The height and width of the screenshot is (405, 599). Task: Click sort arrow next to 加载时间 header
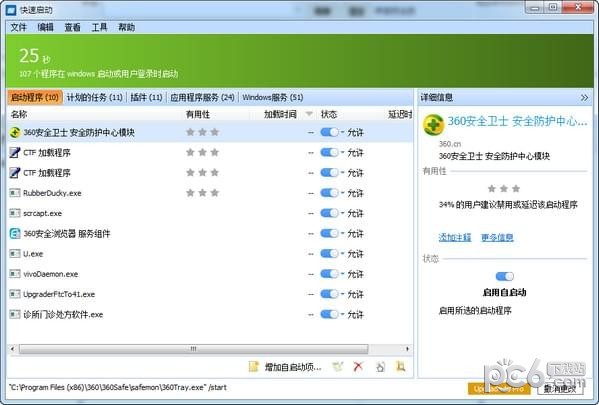click(309, 114)
